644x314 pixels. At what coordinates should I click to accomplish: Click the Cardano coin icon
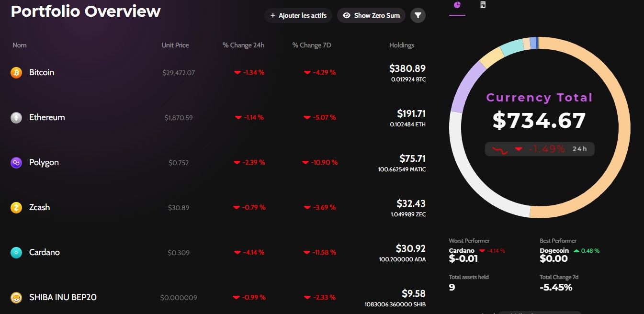tap(16, 253)
